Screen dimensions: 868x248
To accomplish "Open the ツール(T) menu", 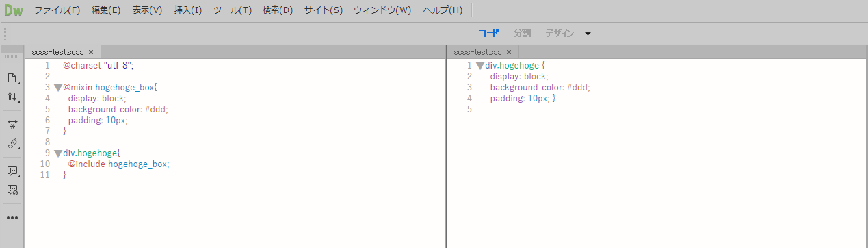I will click(233, 10).
